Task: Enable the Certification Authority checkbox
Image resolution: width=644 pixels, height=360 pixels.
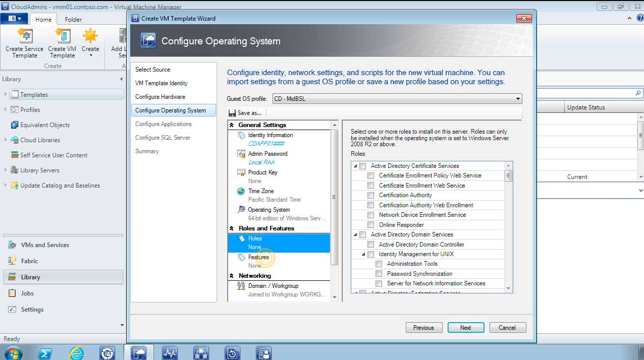Action: point(371,195)
